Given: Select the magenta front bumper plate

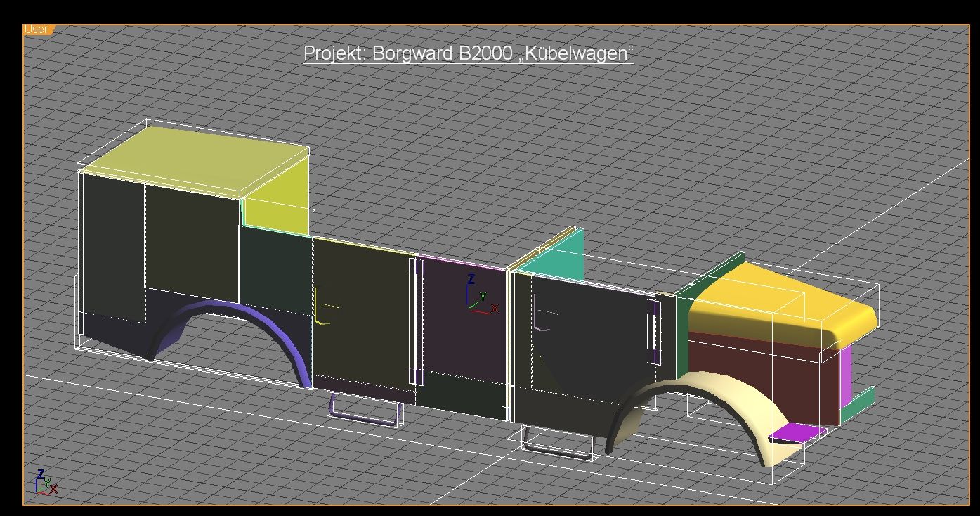Looking at the screenshot, I should (797, 432).
